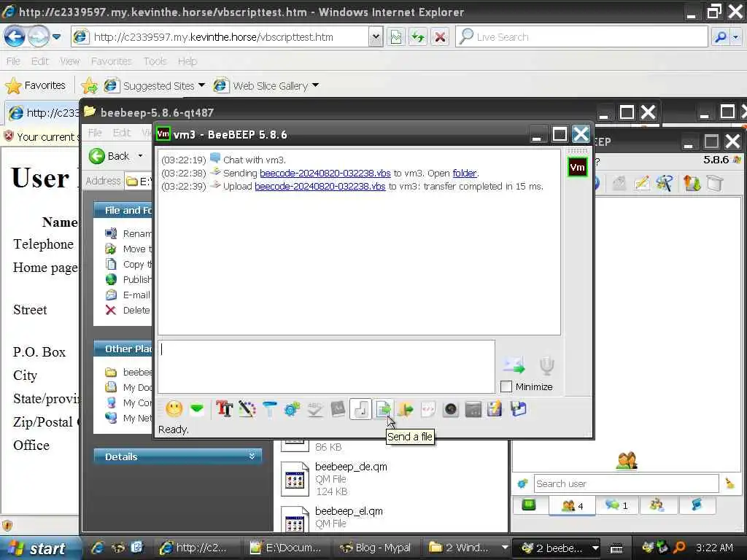Expand the Suggested Sites dropdown
Image resolution: width=747 pixels, height=560 pixels.
[201, 85]
